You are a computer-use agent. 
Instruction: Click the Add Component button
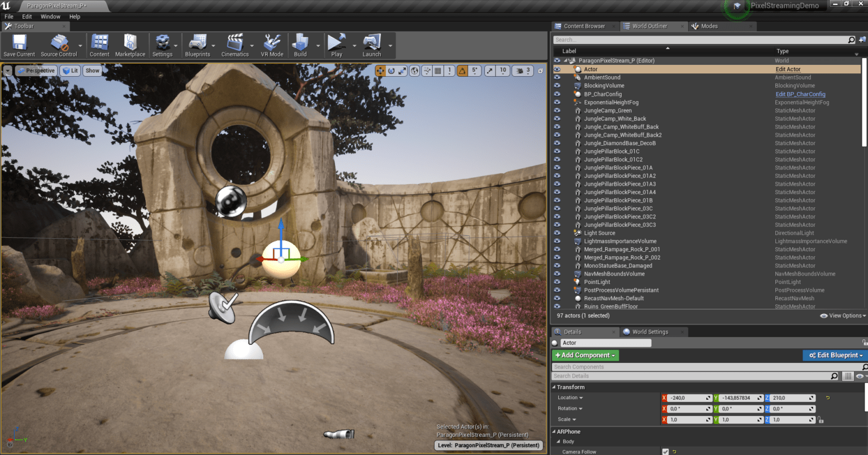(x=585, y=355)
